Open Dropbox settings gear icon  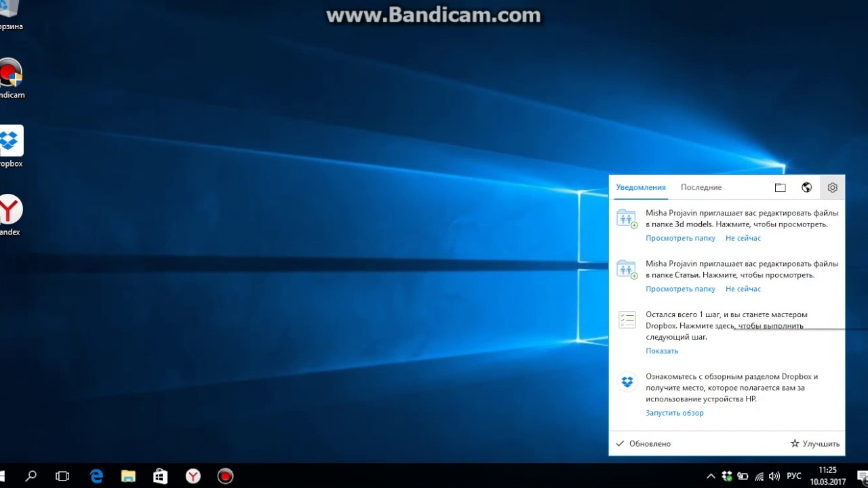pos(833,188)
